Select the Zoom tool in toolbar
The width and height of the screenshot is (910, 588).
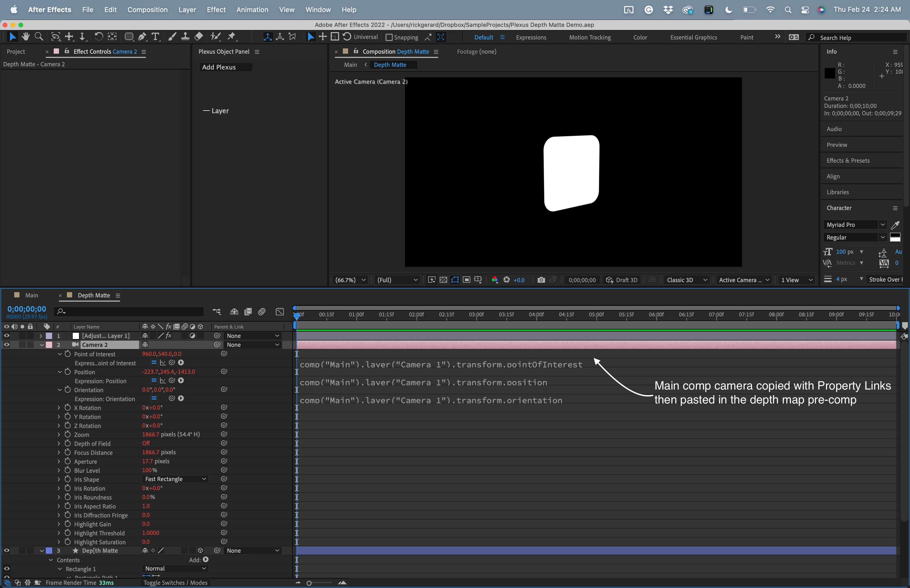pos(38,37)
